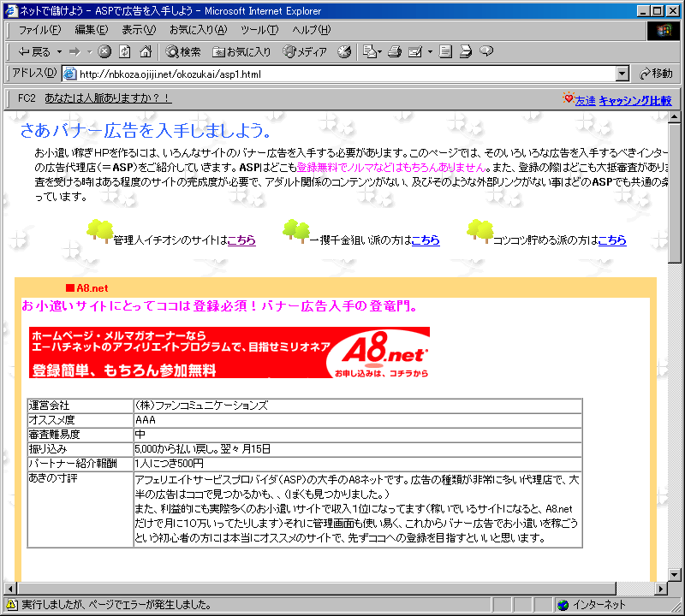The width and height of the screenshot is (685, 616).
Task: Click the (株)ファンコミュニケーションズ cell
Action: [358, 406]
